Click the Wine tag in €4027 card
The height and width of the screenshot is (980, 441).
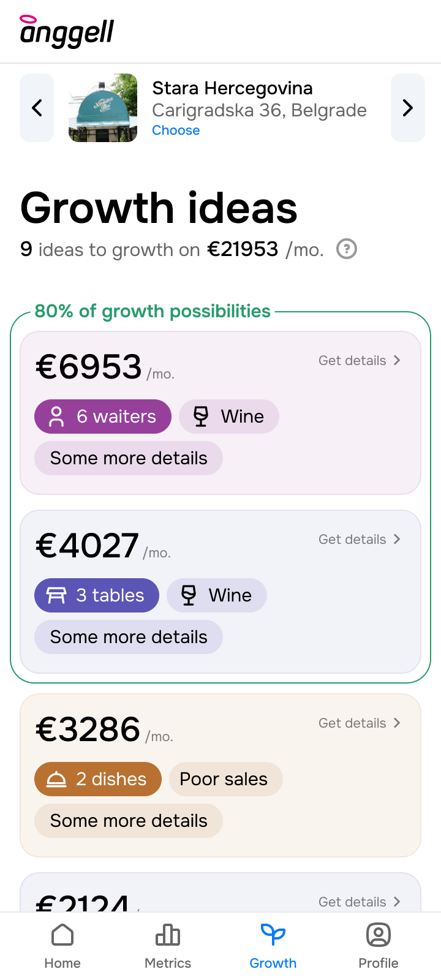[217, 595]
